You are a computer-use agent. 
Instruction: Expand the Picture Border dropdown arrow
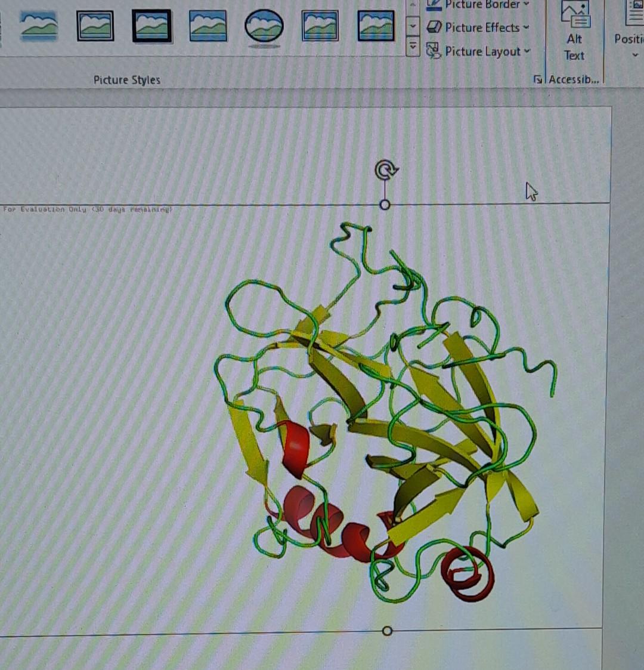(x=527, y=5)
